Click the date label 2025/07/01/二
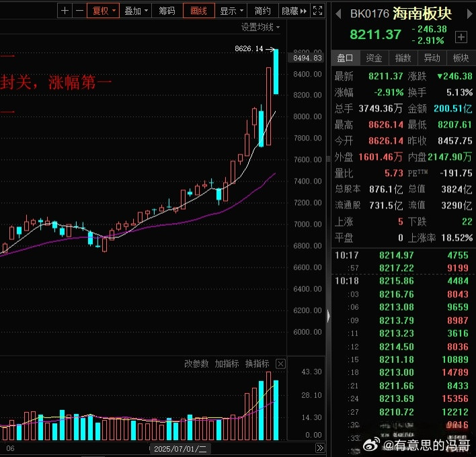 point(180,449)
